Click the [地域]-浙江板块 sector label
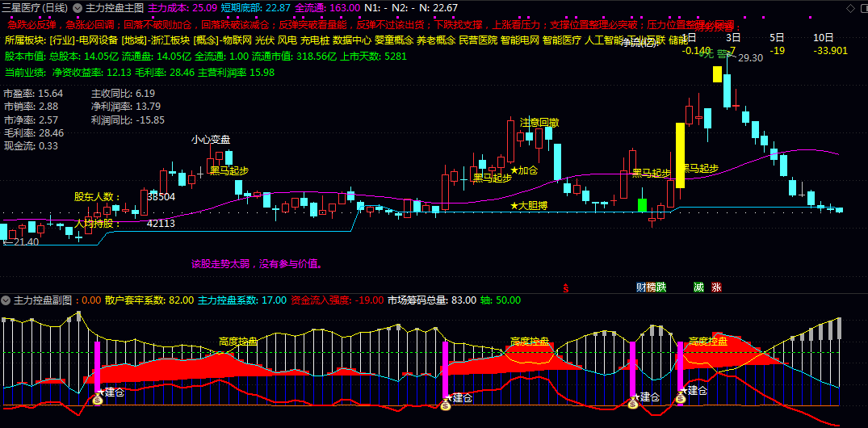 coord(156,40)
